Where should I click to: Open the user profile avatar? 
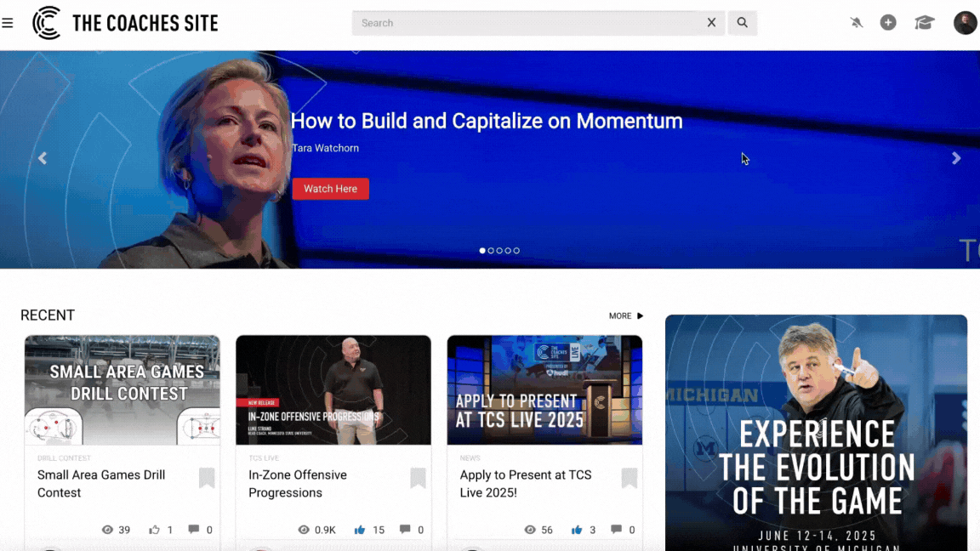coord(965,23)
